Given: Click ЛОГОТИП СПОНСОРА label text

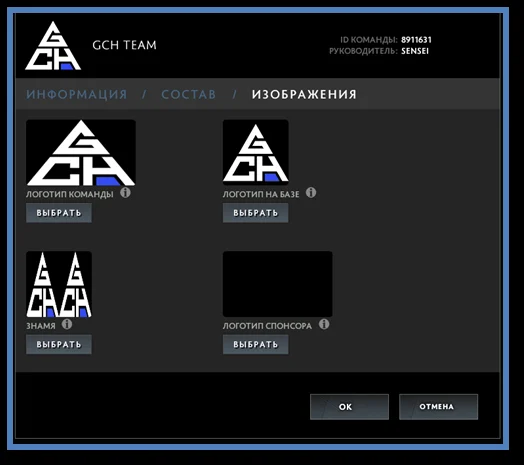Looking at the screenshot, I should click(267, 326).
